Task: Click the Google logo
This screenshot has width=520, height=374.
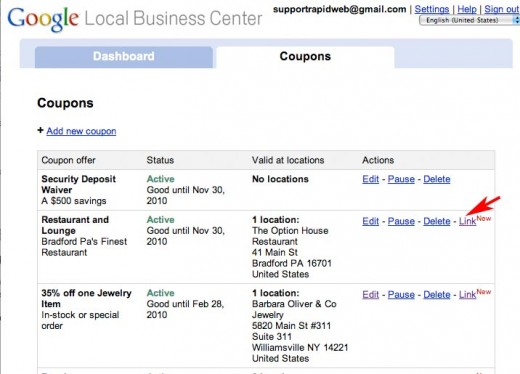Action: (x=43, y=19)
